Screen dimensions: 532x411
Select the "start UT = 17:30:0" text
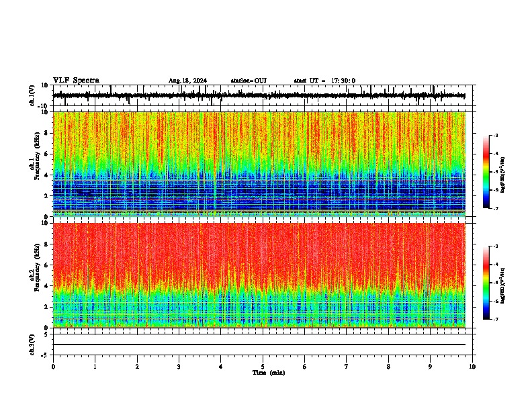pyautogui.click(x=324, y=81)
